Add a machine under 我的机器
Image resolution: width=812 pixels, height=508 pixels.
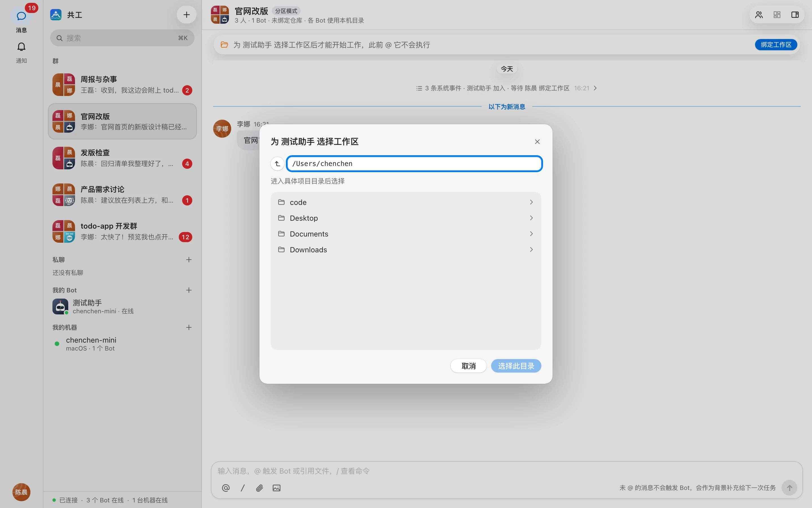point(189,328)
